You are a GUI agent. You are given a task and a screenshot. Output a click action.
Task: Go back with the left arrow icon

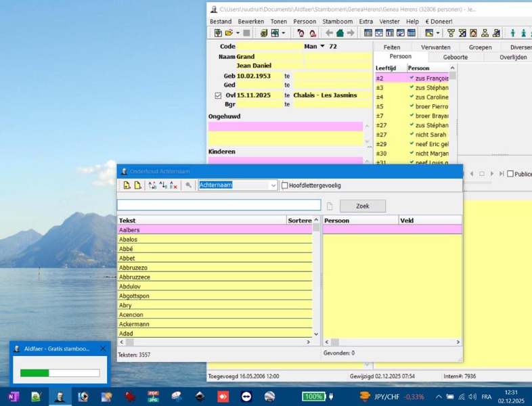(x=330, y=32)
